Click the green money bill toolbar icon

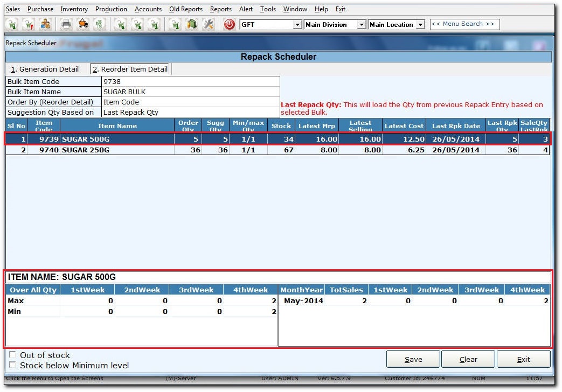(99, 24)
